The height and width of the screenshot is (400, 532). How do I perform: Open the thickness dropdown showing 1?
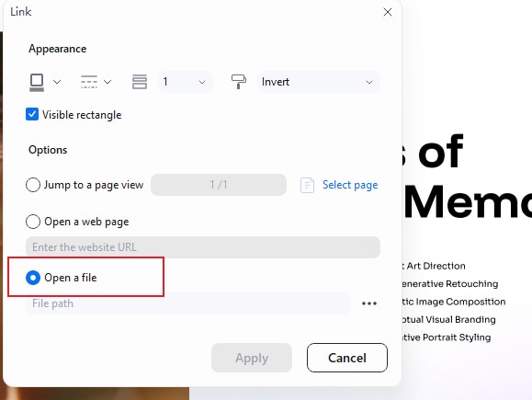click(186, 82)
